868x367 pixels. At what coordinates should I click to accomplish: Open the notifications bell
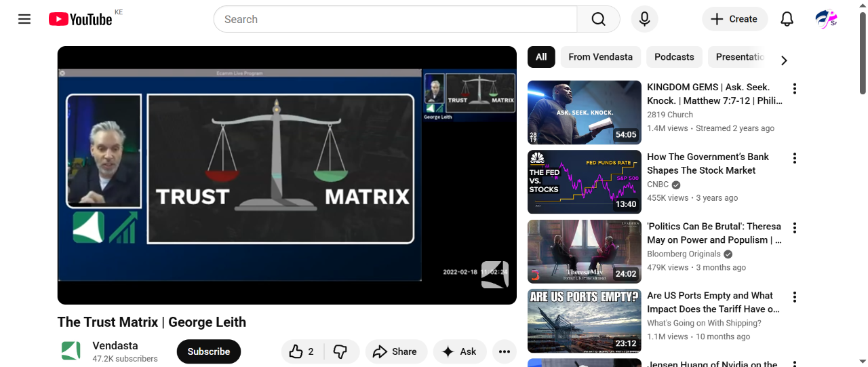click(787, 19)
